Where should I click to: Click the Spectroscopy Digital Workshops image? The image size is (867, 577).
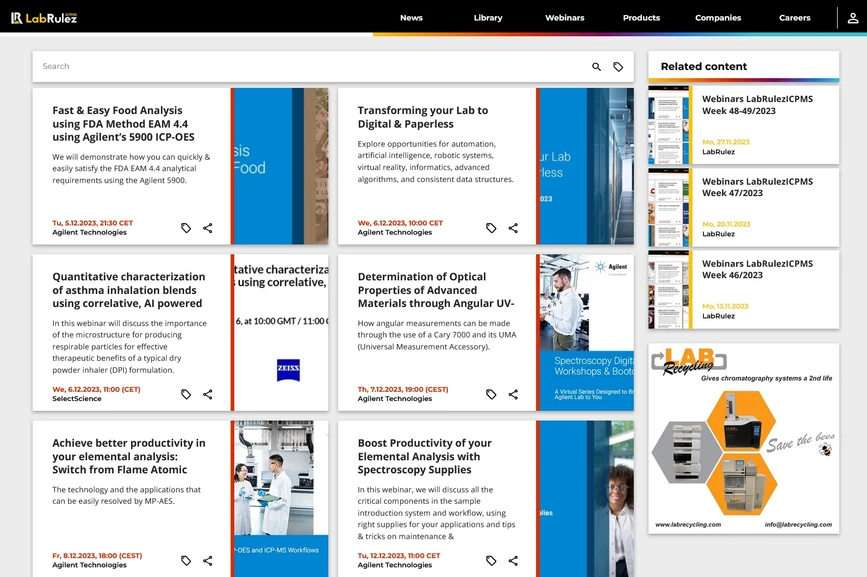[x=587, y=333]
